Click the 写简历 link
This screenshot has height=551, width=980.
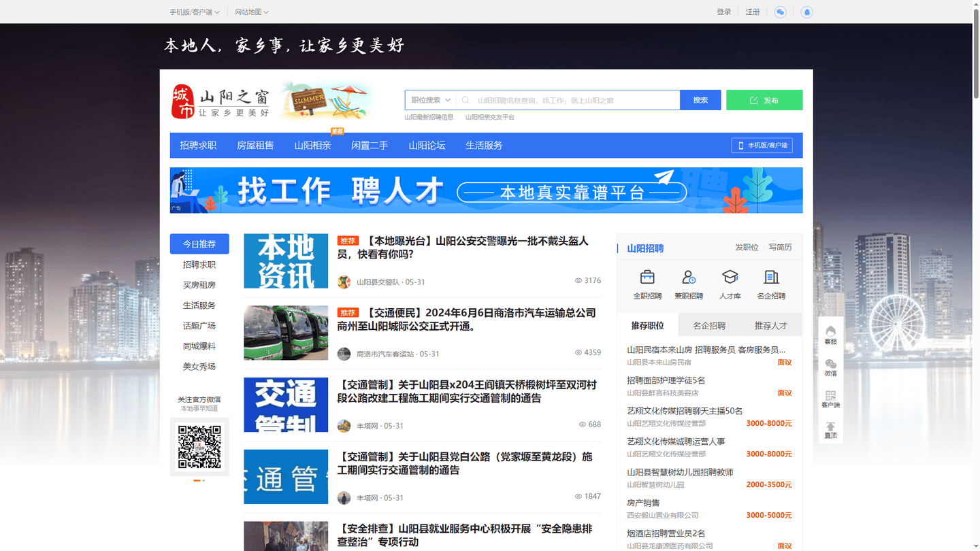[780, 247]
